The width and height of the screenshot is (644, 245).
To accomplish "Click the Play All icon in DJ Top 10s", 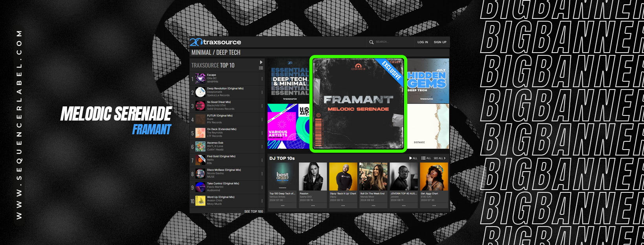I will click(x=411, y=158).
